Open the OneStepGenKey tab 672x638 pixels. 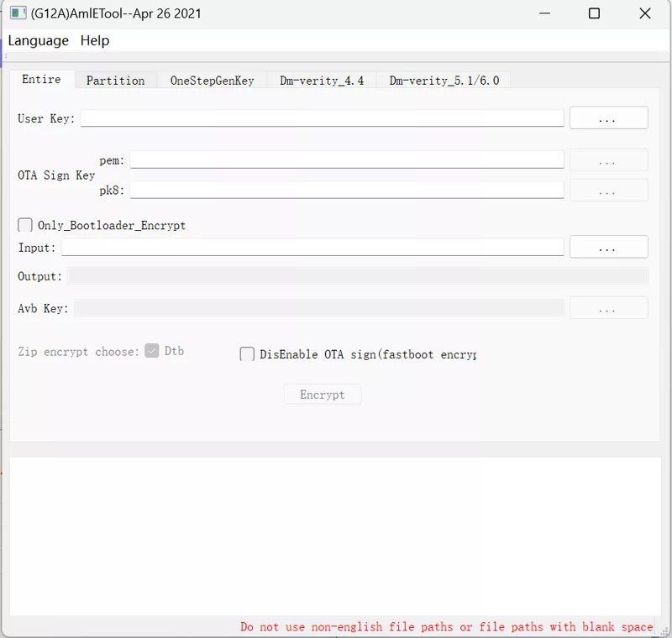coord(213,81)
